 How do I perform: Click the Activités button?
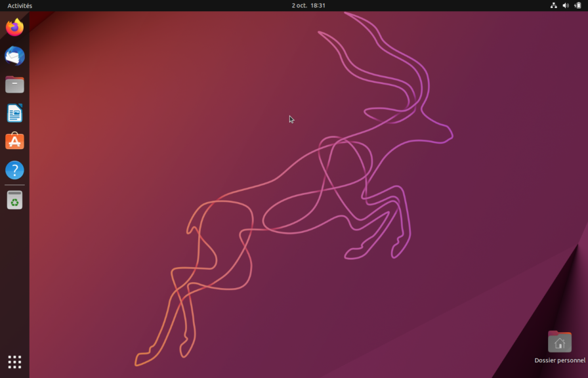click(20, 5)
